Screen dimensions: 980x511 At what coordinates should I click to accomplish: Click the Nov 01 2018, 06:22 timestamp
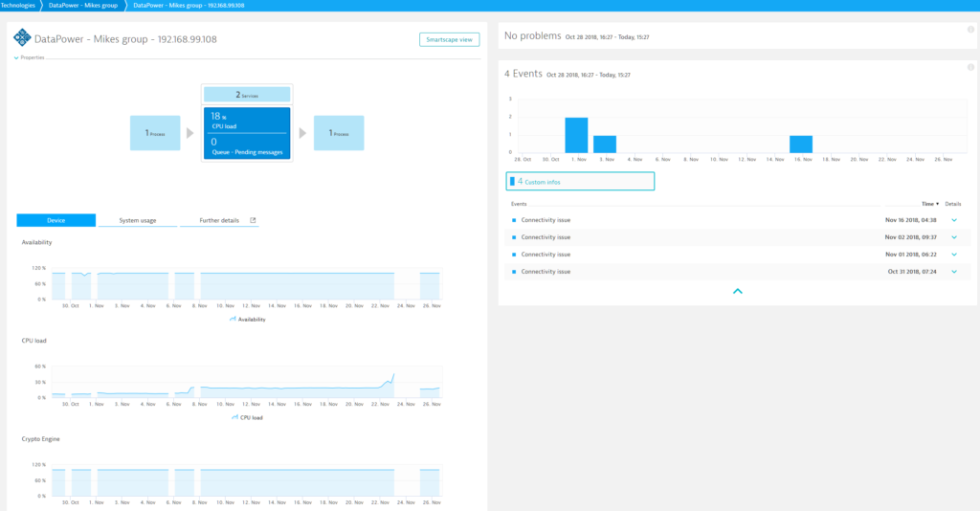[911, 255]
